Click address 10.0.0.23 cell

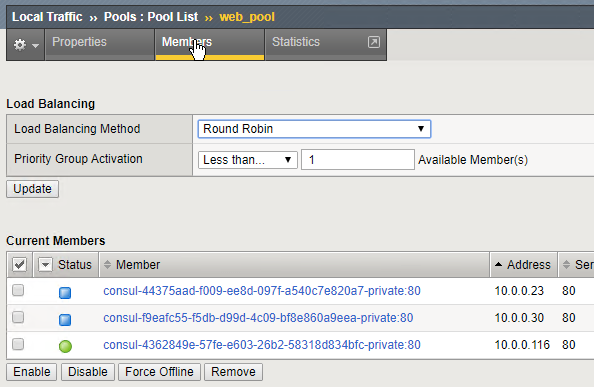coord(519,291)
